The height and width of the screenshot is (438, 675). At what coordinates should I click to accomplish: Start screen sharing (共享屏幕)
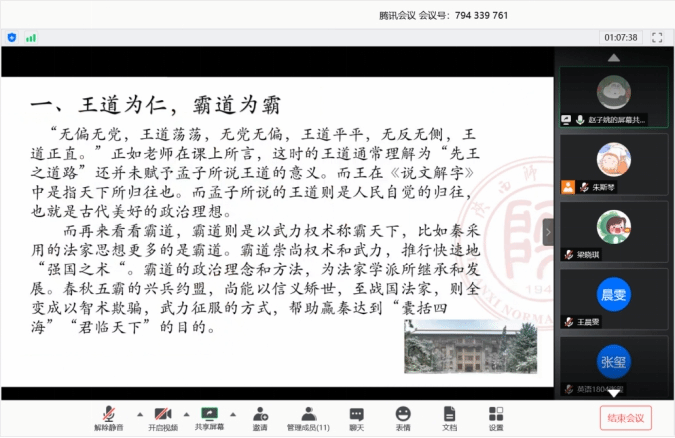pos(209,414)
